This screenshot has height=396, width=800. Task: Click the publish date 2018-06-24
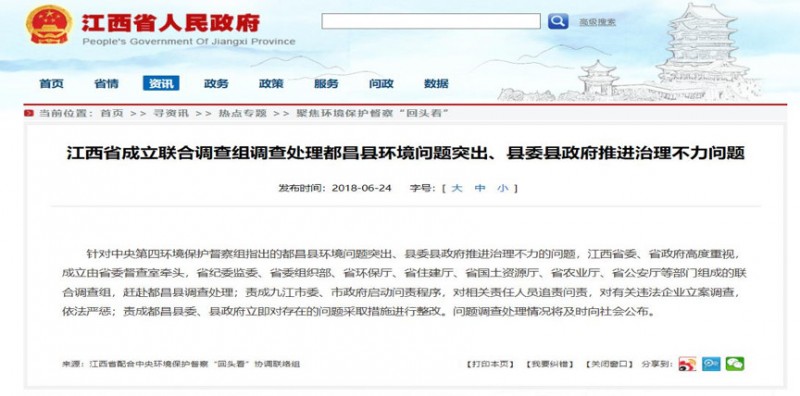pos(361,188)
